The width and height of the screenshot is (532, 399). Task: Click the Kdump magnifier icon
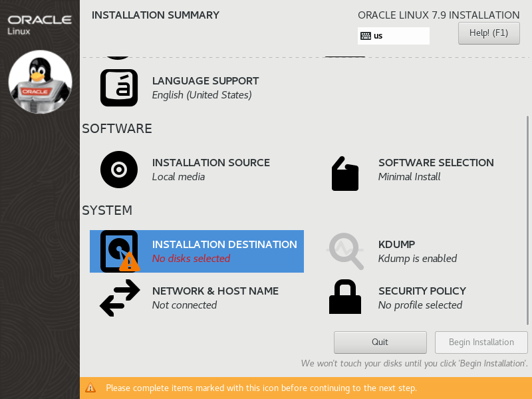point(345,251)
